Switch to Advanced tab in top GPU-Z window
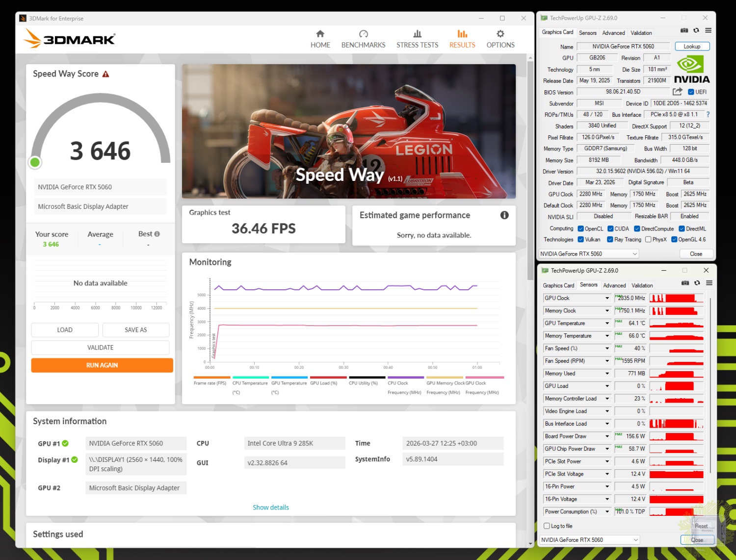Image resolution: width=736 pixels, height=560 pixels. 613,33
